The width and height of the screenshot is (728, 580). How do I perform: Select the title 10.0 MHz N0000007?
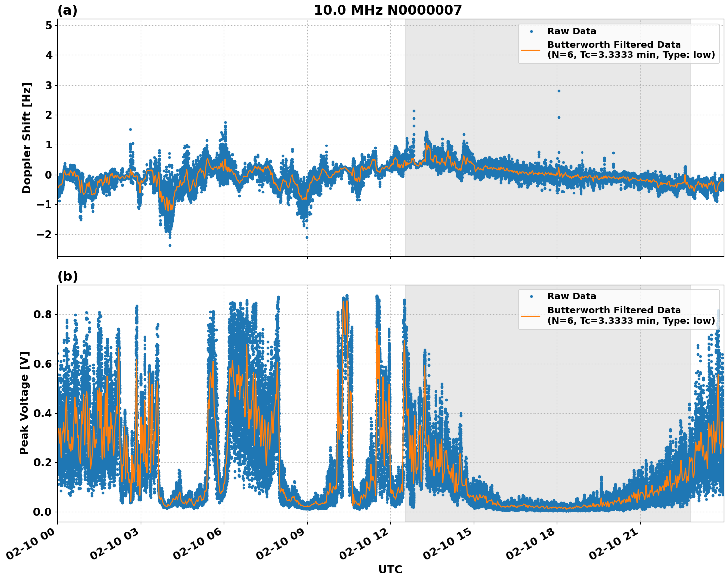(389, 9)
